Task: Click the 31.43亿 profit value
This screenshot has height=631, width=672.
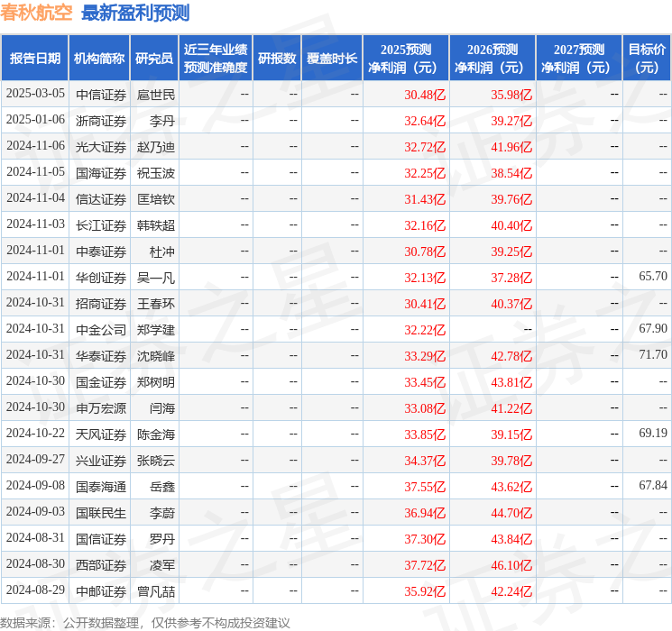Action: (425, 199)
